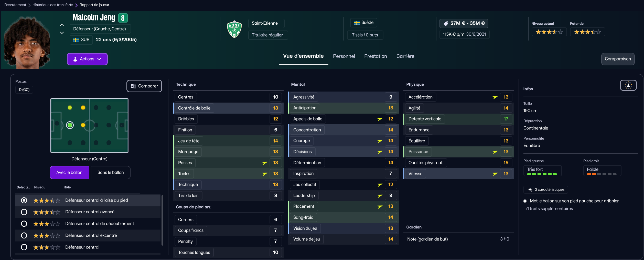
Task: Click the Comparaison button
Action: 618,59
